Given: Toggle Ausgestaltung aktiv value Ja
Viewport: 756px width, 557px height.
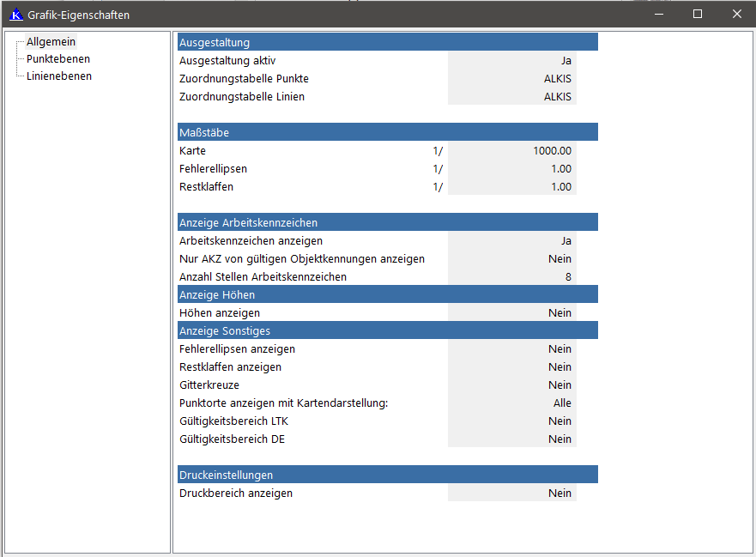Looking at the screenshot, I should pos(512,61).
